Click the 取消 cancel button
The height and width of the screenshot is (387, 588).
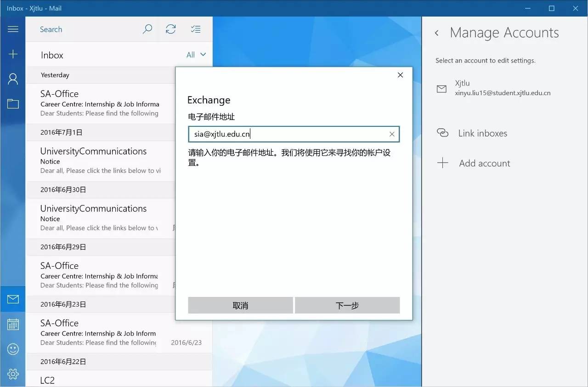[x=240, y=306]
